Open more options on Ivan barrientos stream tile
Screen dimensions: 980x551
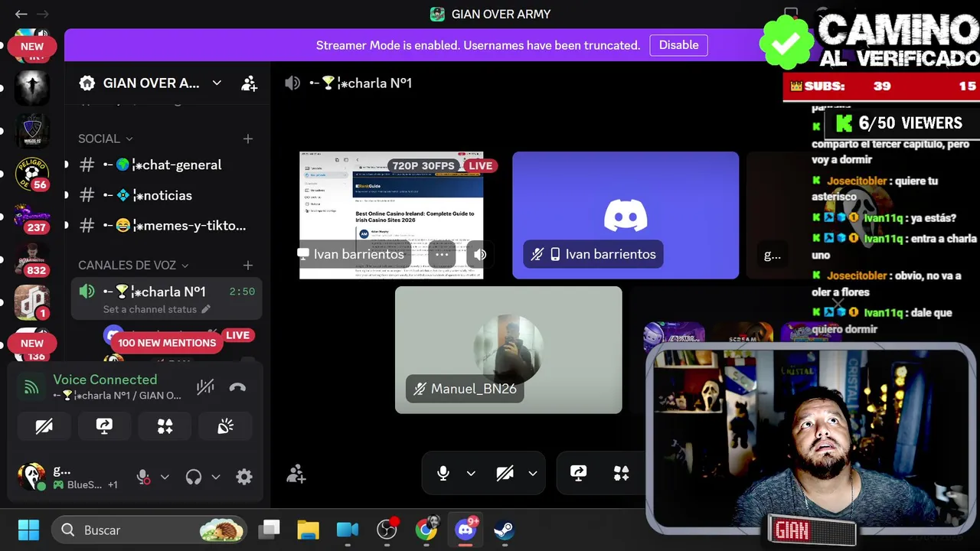[x=442, y=254]
